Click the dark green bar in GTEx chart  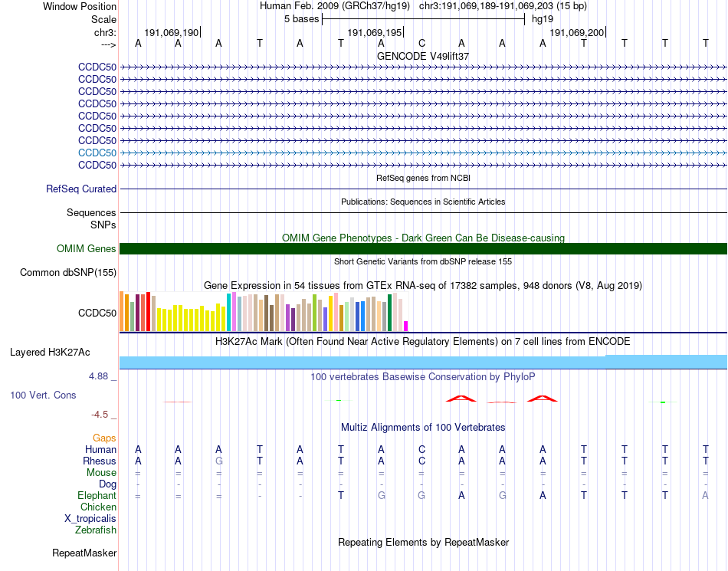tap(389, 313)
